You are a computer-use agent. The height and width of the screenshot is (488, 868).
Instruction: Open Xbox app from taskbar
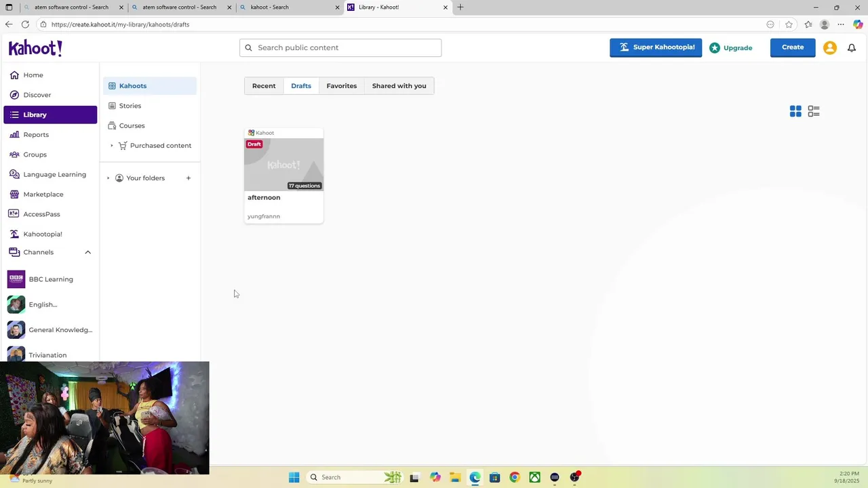(535, 477)
